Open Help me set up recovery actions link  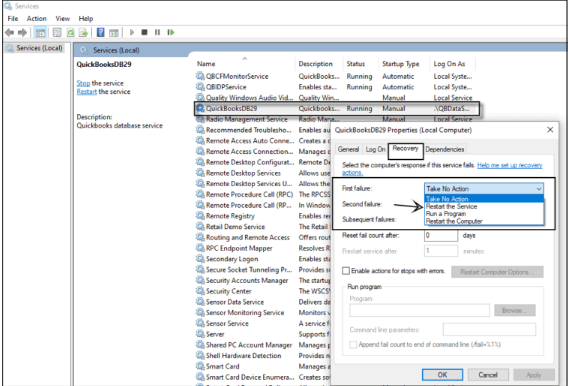(x=510, y=165)
